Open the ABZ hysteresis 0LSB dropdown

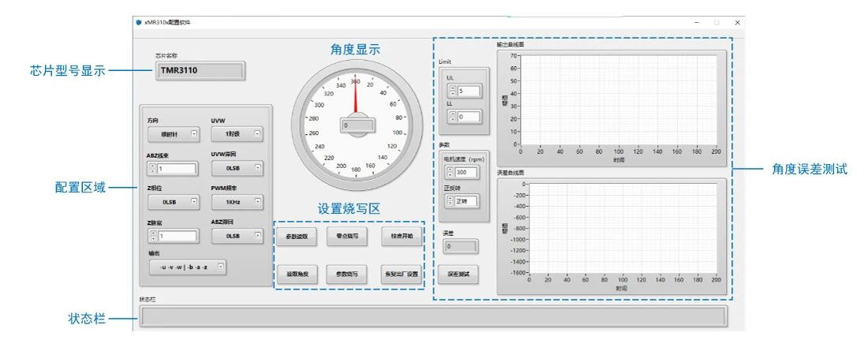coord(236,236)
